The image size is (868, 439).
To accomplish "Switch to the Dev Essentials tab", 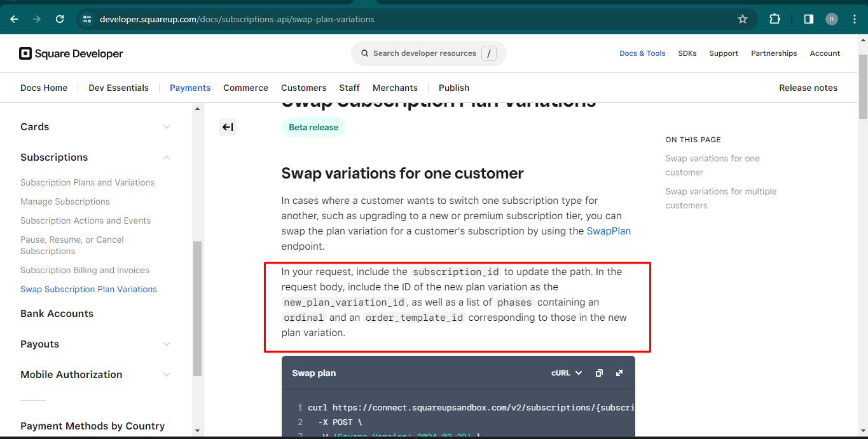I will click(x=118, y=88).
